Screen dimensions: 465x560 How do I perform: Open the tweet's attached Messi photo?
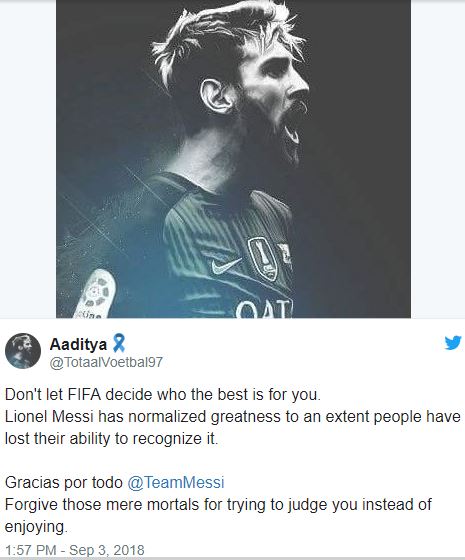coord(233,159)
